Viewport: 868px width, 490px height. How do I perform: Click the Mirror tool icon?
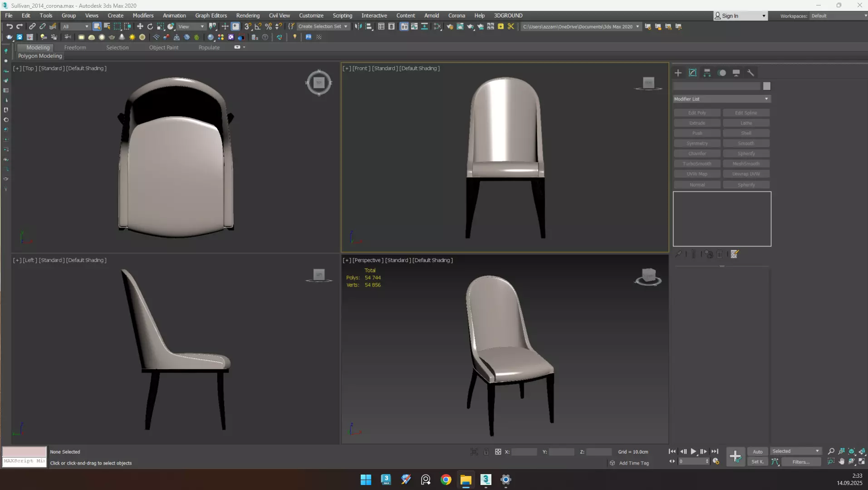click(x=358, y=26)
